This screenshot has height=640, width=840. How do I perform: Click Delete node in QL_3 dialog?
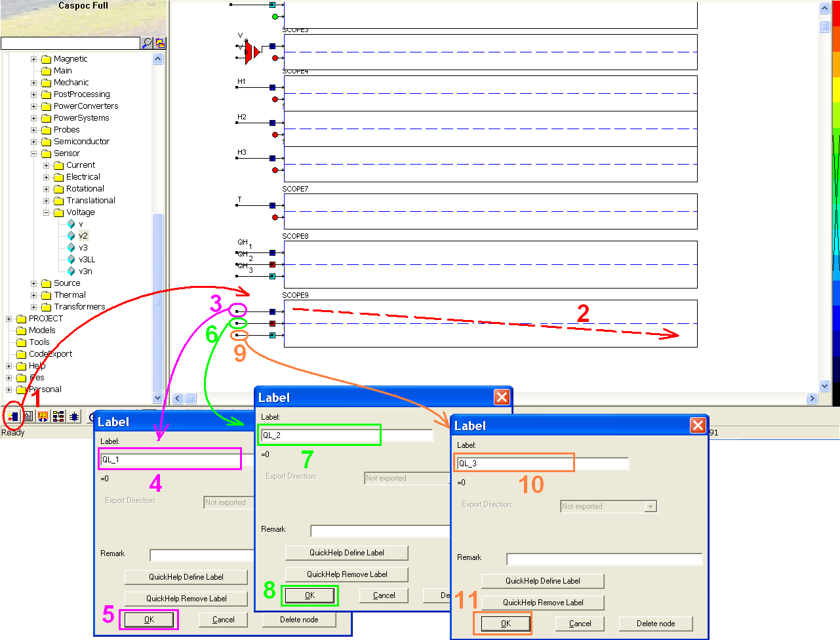click(656, 624)
